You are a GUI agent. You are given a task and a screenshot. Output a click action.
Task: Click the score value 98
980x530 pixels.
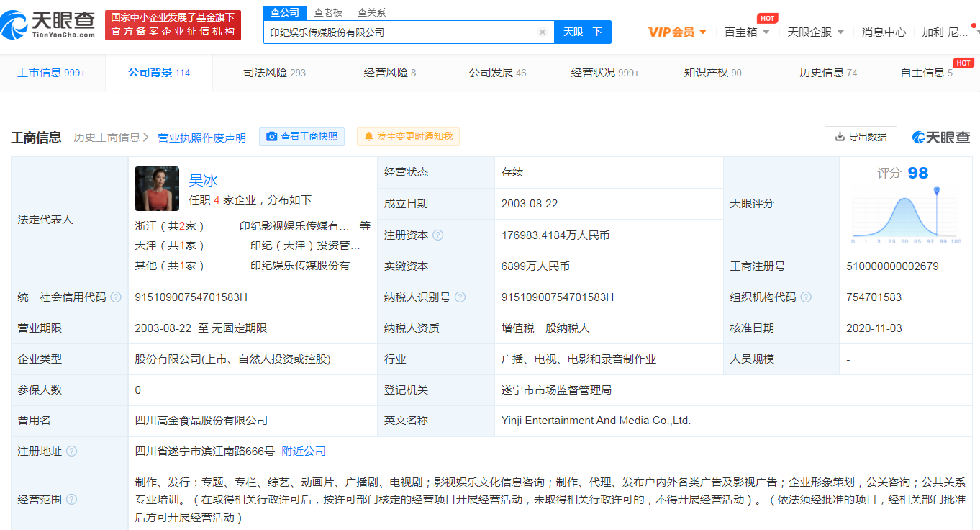pos(918,173)
